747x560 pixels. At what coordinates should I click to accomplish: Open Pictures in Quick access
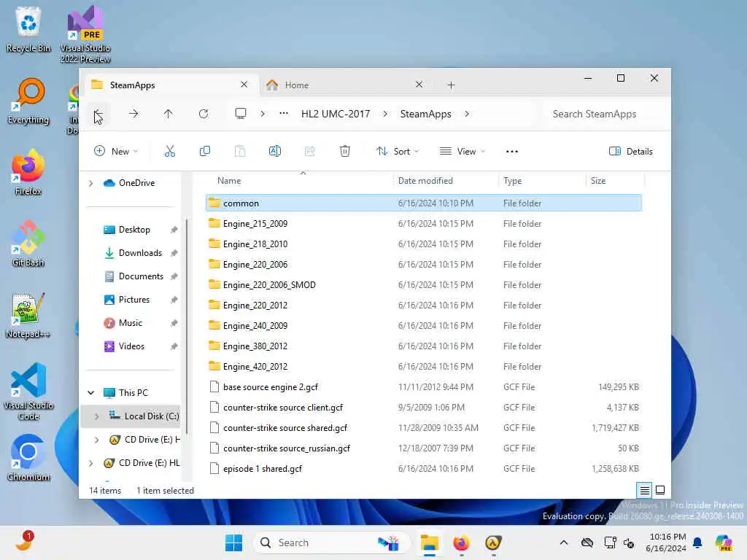[x=134, y=300]
